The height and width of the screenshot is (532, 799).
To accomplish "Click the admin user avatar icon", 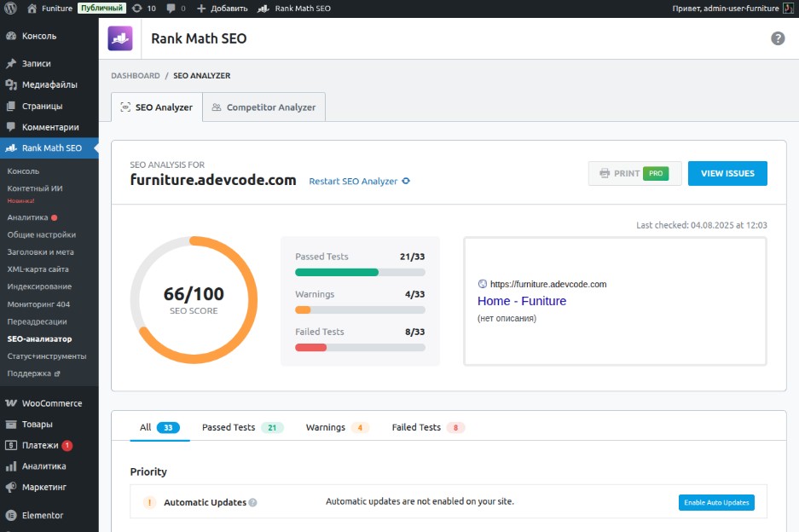I will click(788, 9).
